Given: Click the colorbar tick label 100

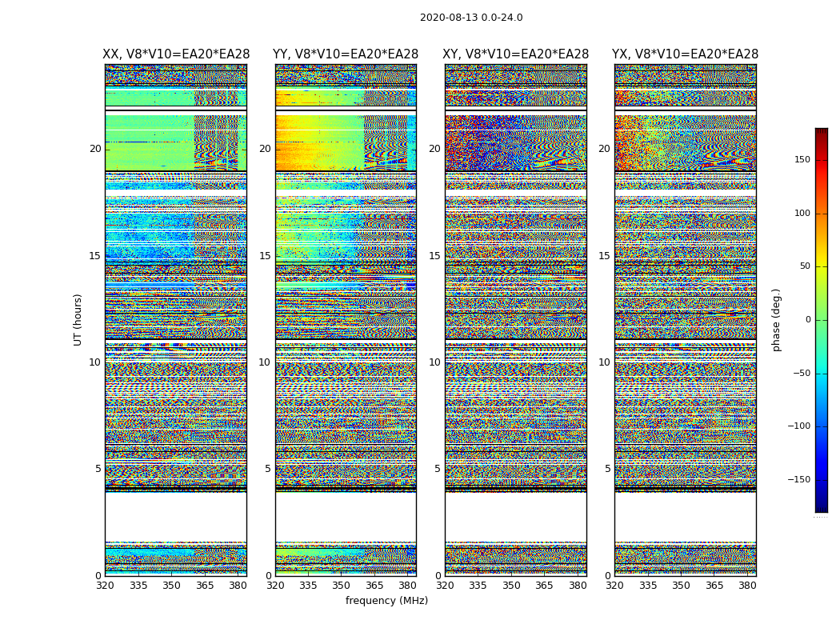Looking at the screenshot, I should point(802,213).
